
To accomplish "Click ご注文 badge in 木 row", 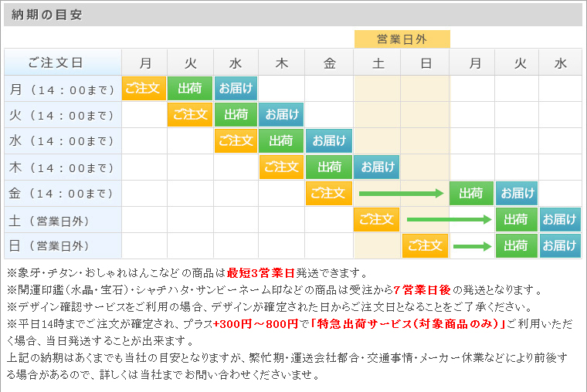I will pyautogui.click(x=281, y=167).
